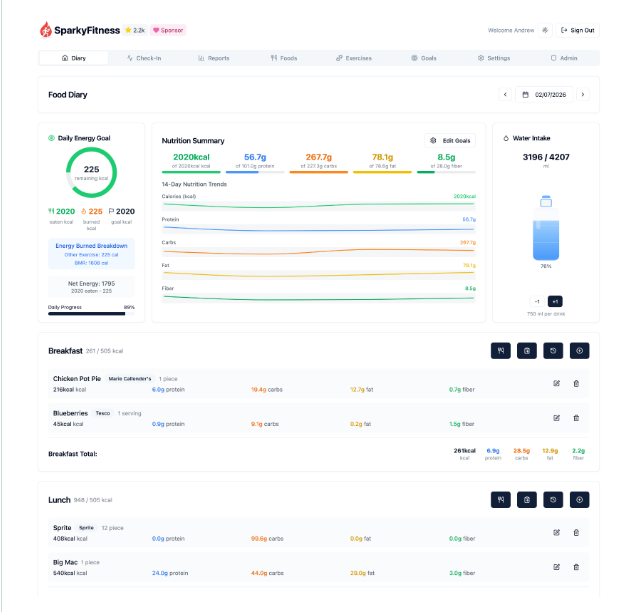Click the history icon button in Breakfast header
632x612 pixels.
[x=553, y=351]
